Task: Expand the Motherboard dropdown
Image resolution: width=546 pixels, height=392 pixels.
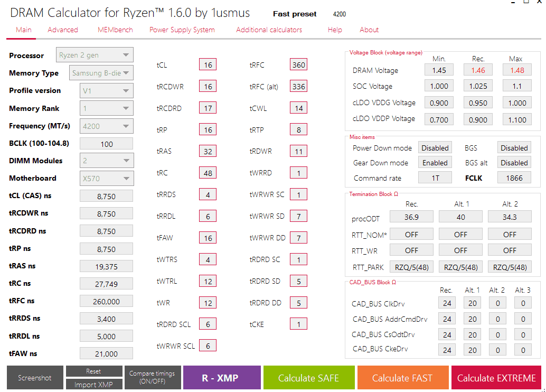Action: click(x=106, y=179)
